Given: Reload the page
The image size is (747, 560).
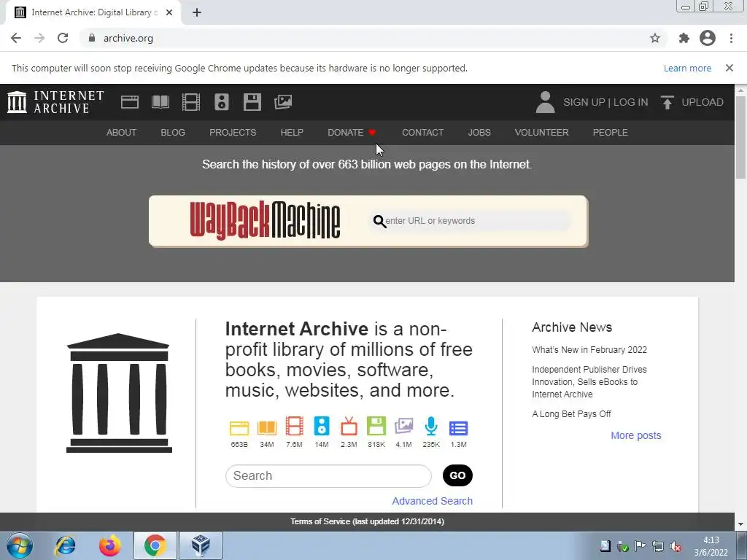Looking at the screenshot, I should pos(63,38).
